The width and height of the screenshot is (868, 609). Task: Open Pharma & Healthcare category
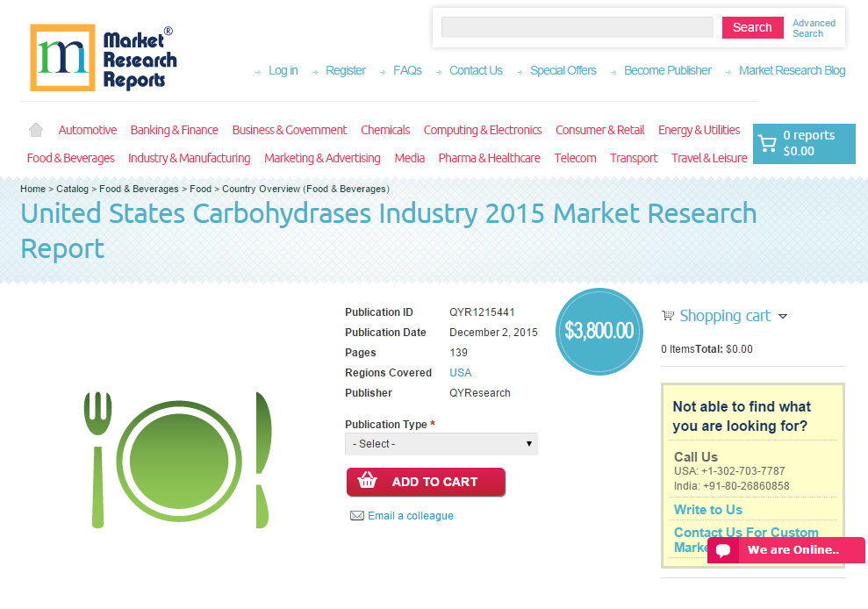[490, 158]
